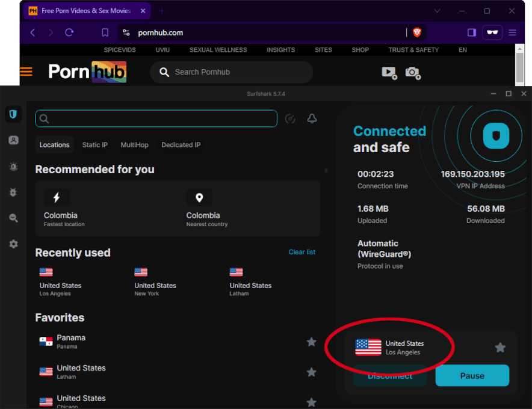Click the connected shield button in the circle
The image size is (532, 409).
click(x=496, y=136)
